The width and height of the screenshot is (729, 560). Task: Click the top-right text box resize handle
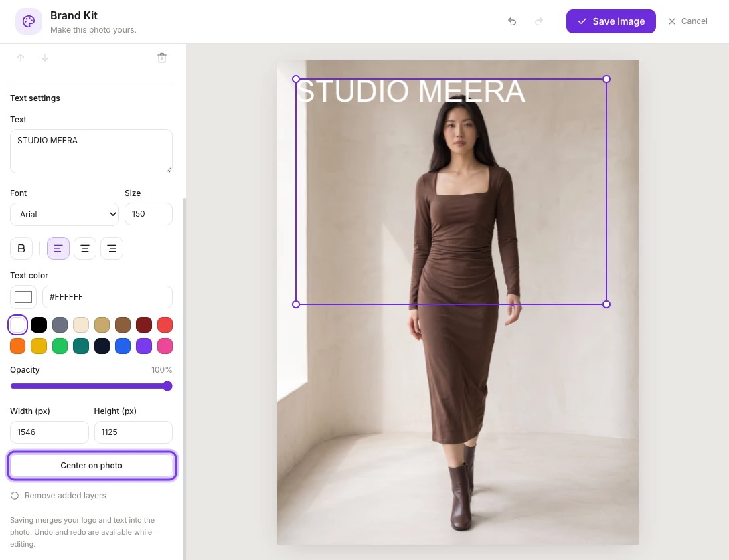pyautogui.click(x=606, y=79)
